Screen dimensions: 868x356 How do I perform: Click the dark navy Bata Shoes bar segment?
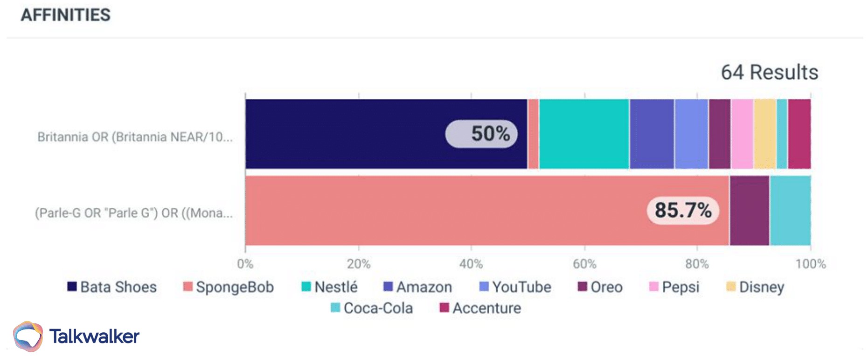(345, 134)
